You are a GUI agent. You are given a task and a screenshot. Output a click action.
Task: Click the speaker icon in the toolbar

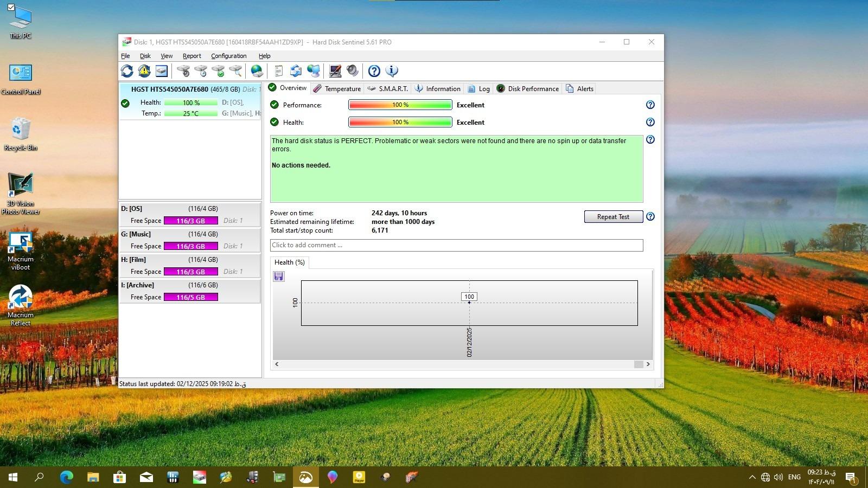(x=353, y=71)
